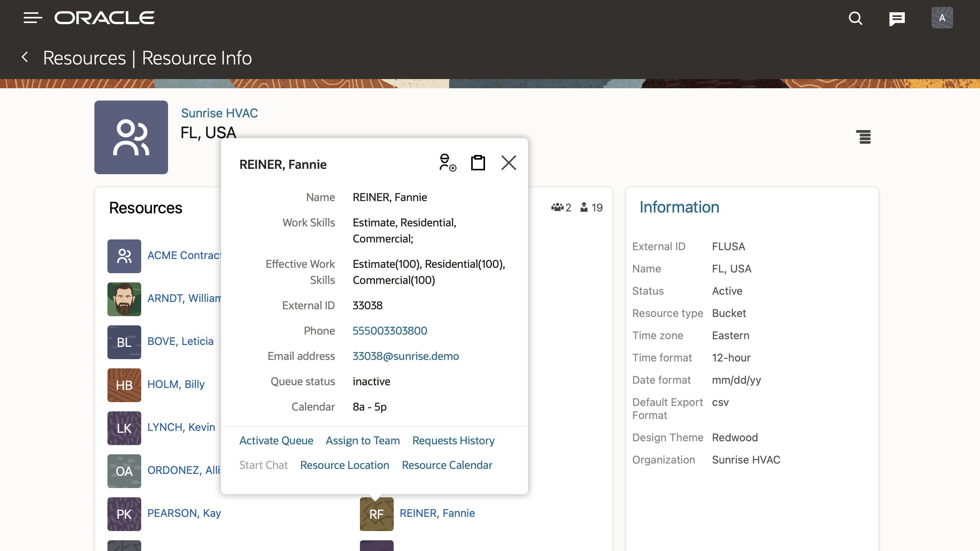Click Resource Location action
Screen dimensions: 980x551
click(345, 465)
